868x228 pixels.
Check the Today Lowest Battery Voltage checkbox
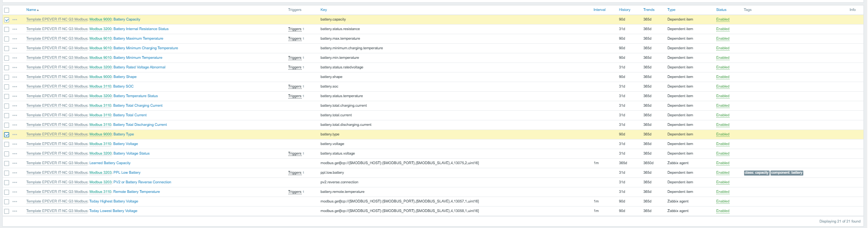click(x=6, y=211)
